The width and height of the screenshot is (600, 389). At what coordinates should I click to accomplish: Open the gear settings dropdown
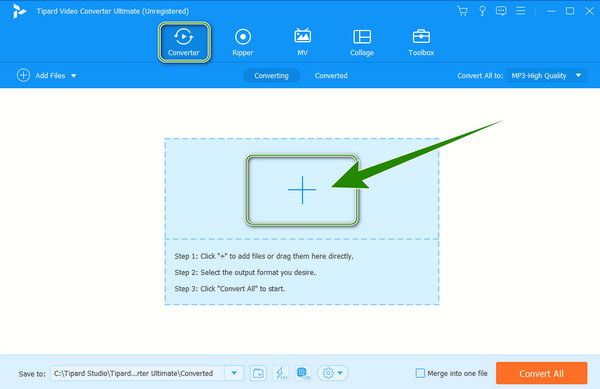coord(333,373)
